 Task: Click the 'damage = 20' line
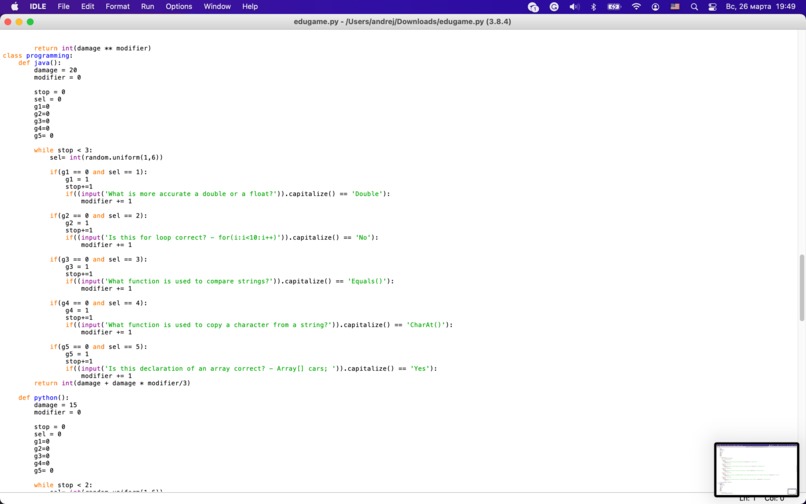tap(56, 70)
